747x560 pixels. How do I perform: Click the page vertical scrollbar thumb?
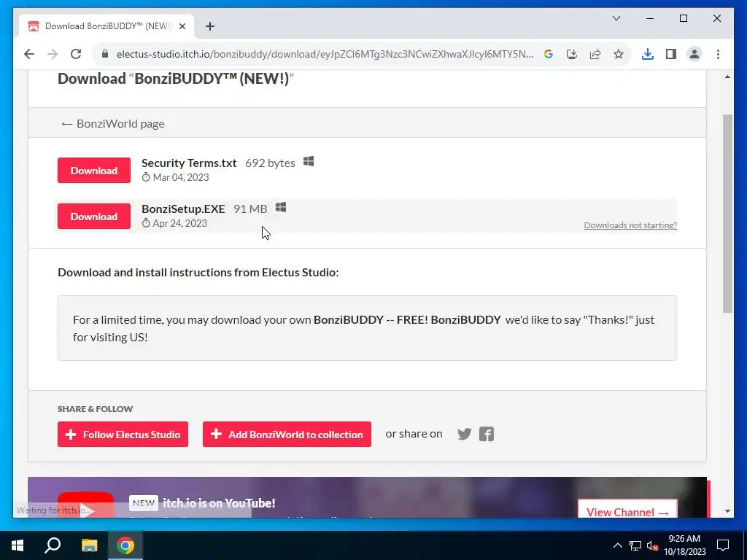727,214
